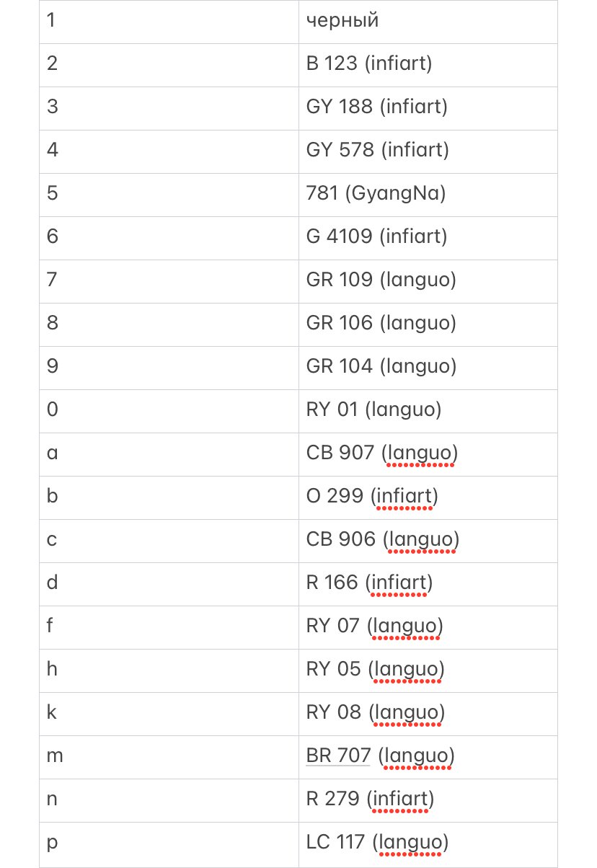
Task: Click the O 299 (infiart) cell
Action: click(428, 498)
